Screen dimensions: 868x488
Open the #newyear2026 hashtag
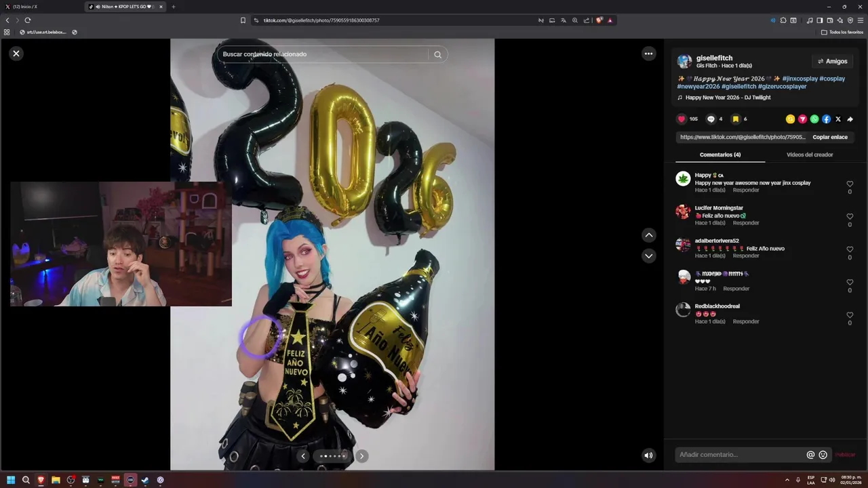click(698, 87)
